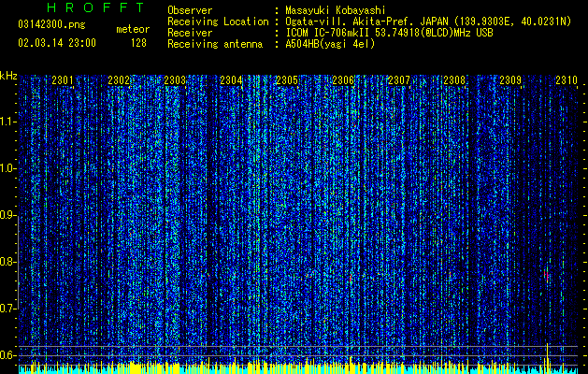The width and height of the screenshot is (588, 374).
Task: Select the meteor count 128
Action: [138, 43]
